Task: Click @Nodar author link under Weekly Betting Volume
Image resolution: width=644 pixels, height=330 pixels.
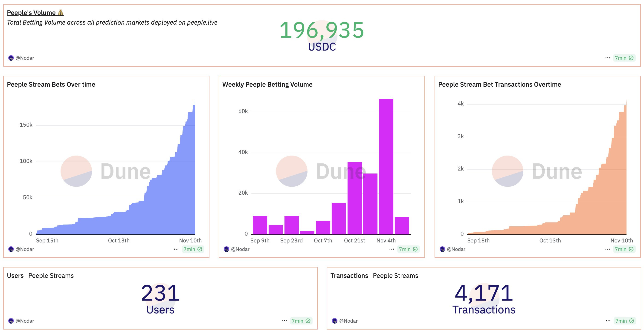Action: tap(240, 249)
